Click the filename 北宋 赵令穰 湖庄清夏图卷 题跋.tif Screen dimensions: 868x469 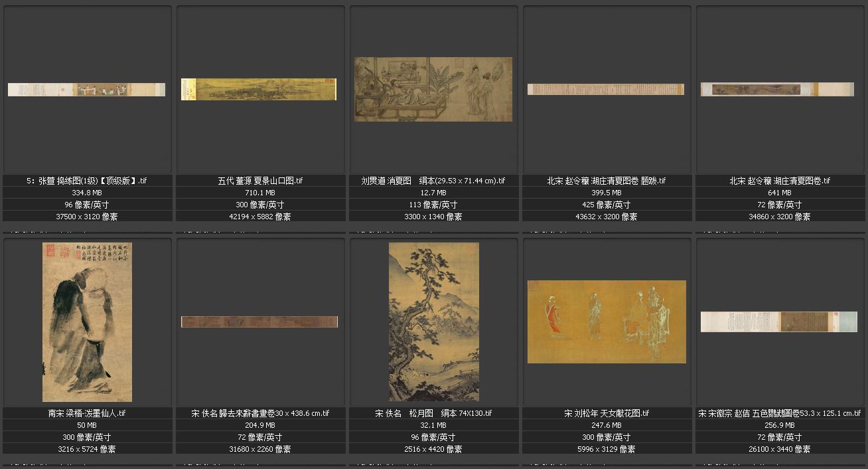pyautogui.click(x=607, y=181)
